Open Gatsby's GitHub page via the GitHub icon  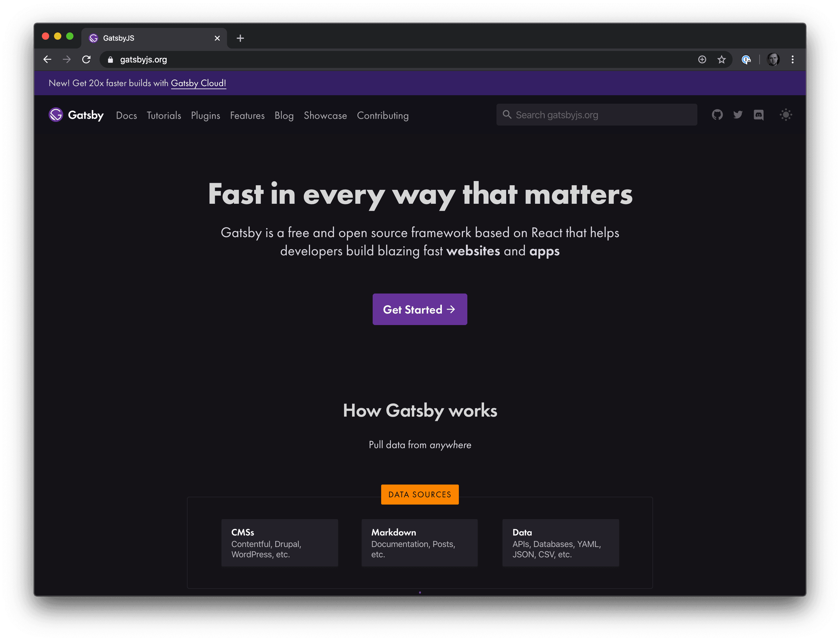717,115
